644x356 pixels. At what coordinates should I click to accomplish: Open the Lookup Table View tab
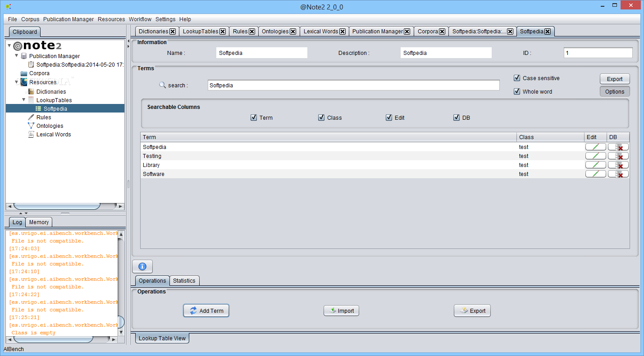pos(162,338)
